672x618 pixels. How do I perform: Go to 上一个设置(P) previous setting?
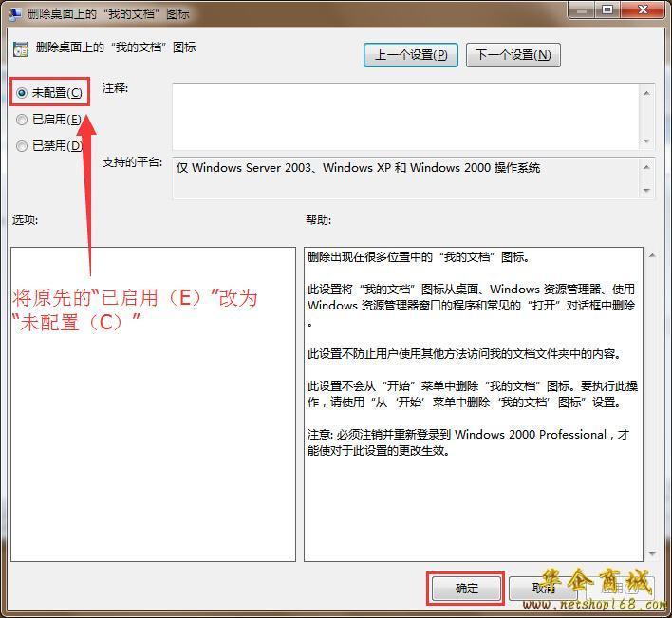point(411,55)
